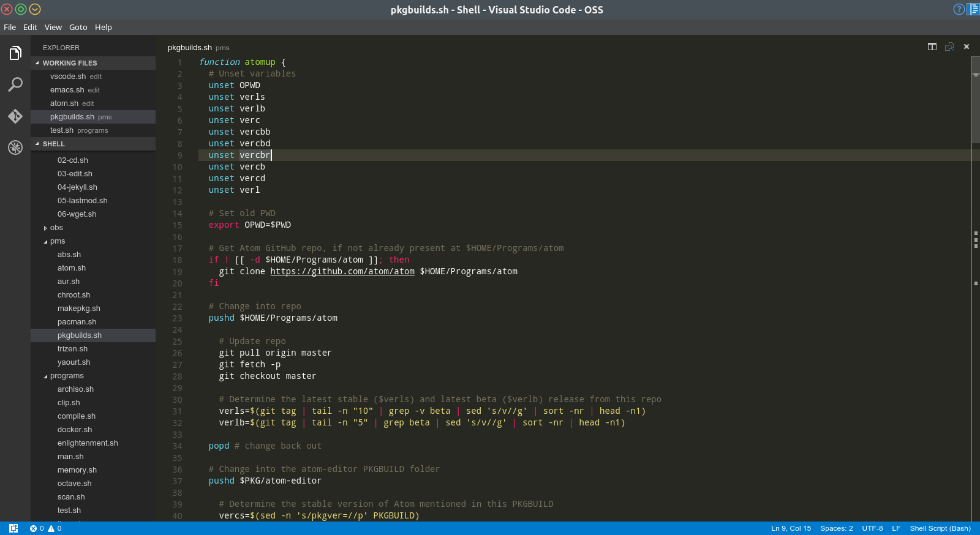980x535 pixels.
Task: Open the Explorer view in activity bar
Action: point(15,53)
